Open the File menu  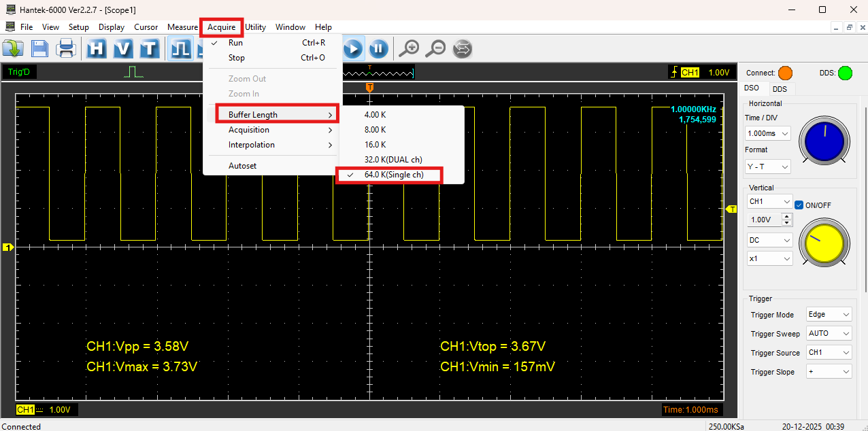tap(27, 27)
